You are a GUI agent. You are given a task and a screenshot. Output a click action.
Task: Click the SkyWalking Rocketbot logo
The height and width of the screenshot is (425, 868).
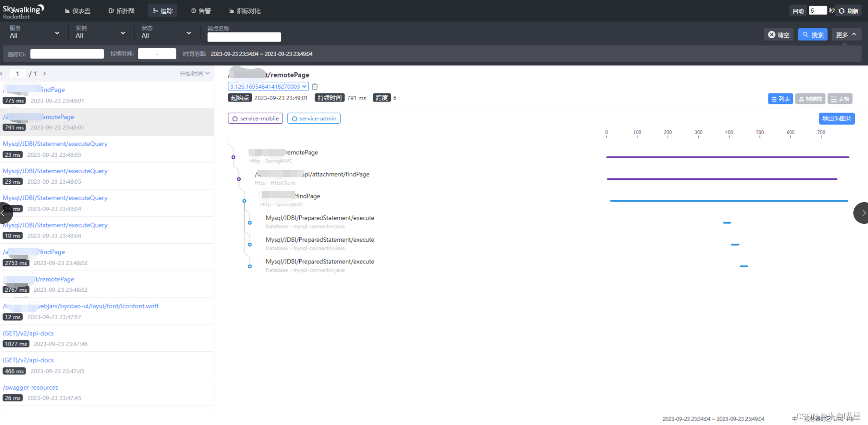(23, 11)
